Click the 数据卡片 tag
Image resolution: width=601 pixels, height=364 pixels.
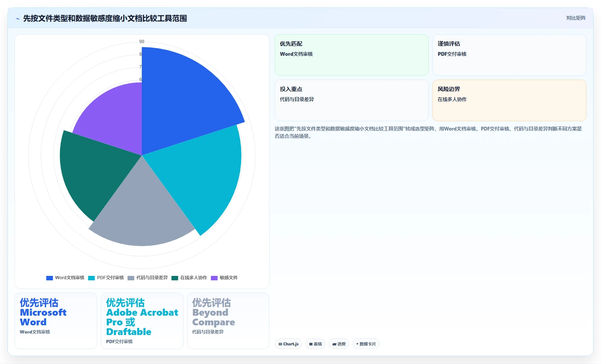click(x=366, y=344)
